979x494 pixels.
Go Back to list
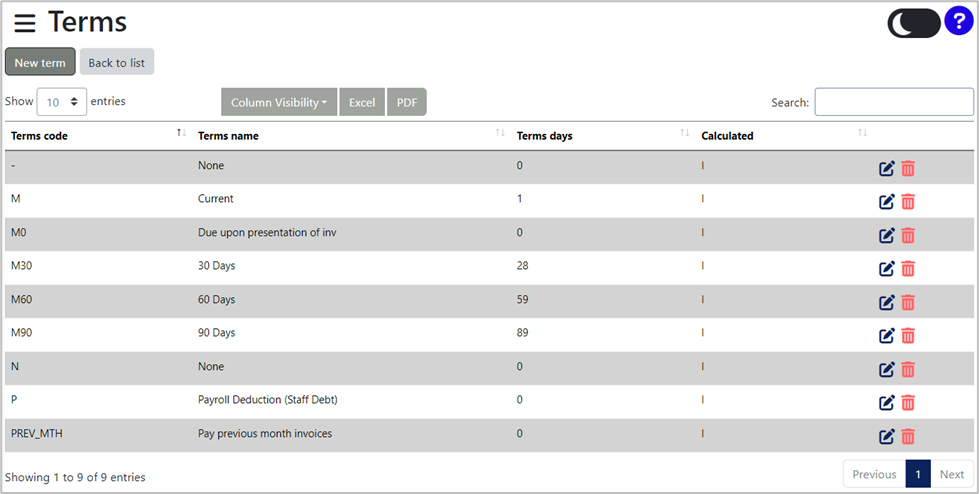(117, 62)
